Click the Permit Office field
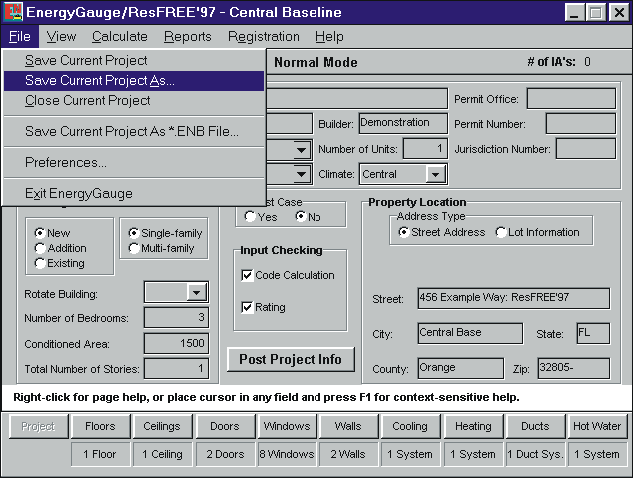633x478 pixels. 571,99
